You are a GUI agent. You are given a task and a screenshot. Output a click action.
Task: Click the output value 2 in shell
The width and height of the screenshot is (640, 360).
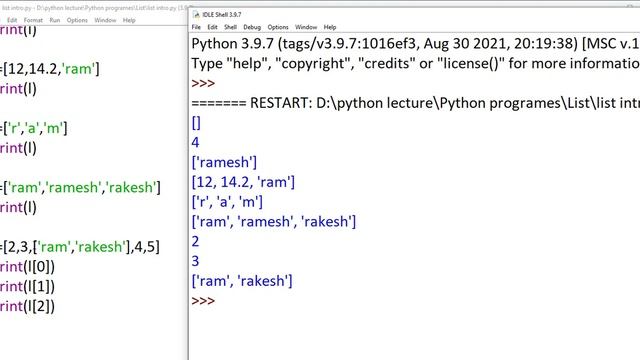pyautogui.click(x=196, y=242)
